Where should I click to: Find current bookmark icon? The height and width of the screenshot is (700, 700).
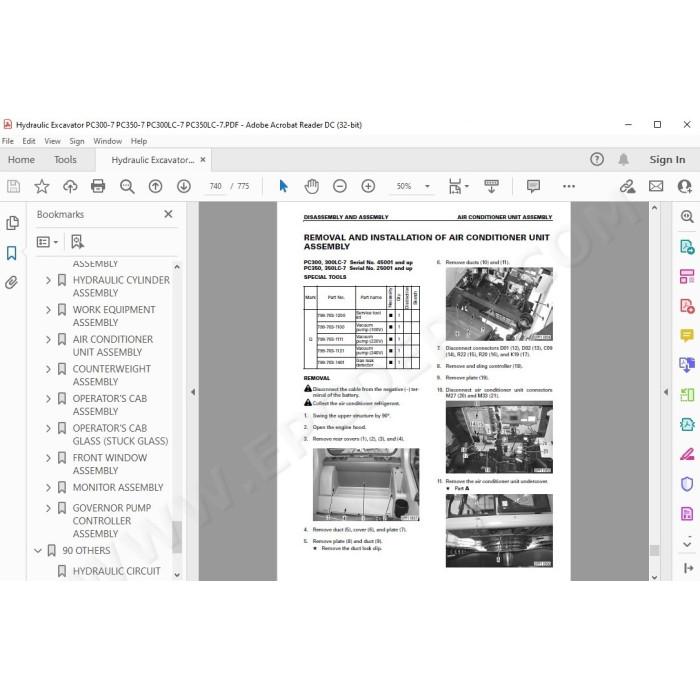[77, 242]
